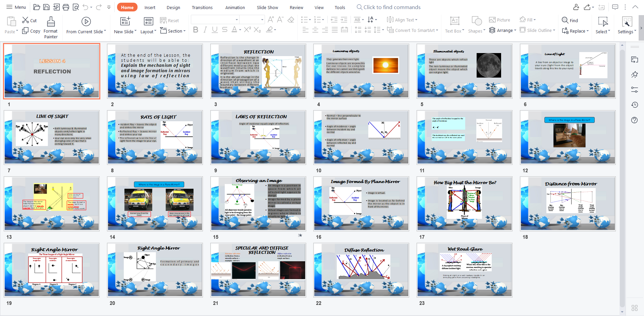Switch to the Transitions tab
The height and width of the screenshot is (316, 644).
(202, 7)
